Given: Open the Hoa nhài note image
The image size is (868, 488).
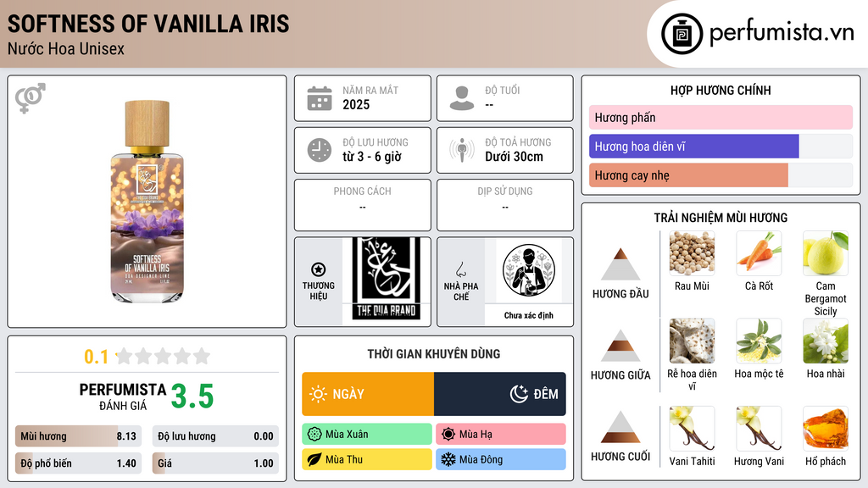Looking at the screenshot, I should tap(826, 341).
